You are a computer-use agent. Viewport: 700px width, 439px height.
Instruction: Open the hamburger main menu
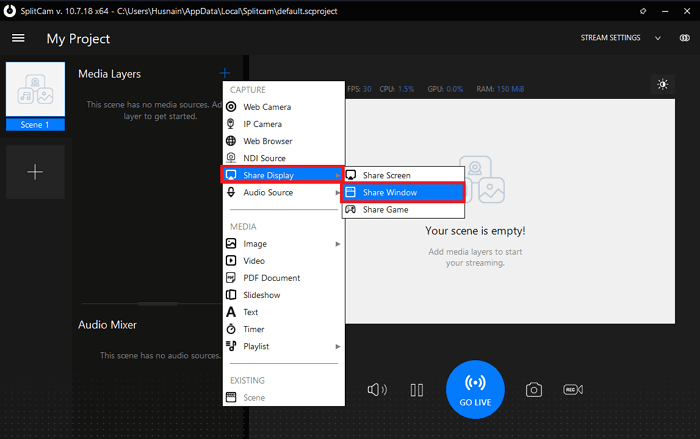click(x=18, y=38)
